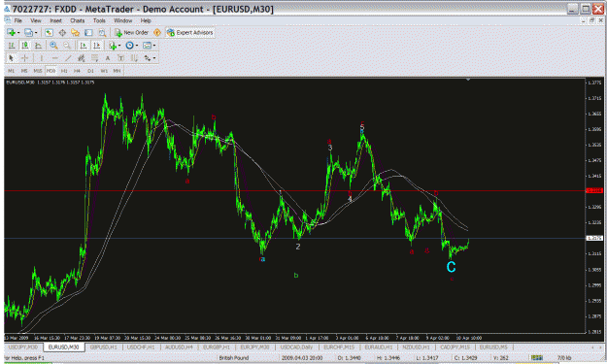Toggle chart Auto Scroll
Image resolution: width=607 pixels, height=364 pixels.
pos(84,46)
